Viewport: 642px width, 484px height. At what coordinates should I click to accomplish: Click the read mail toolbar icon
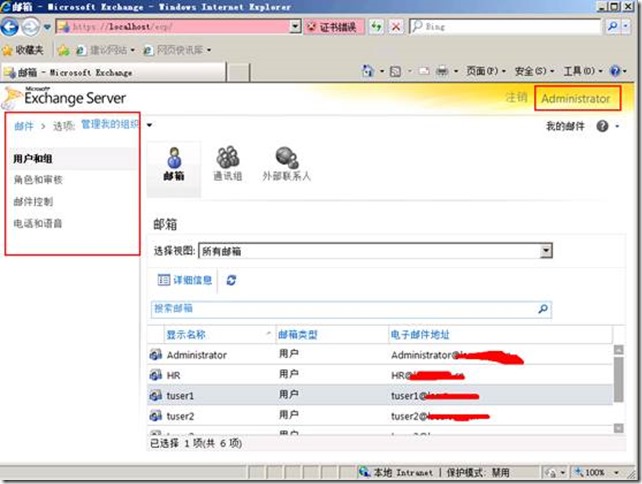[x=424, y=72]
